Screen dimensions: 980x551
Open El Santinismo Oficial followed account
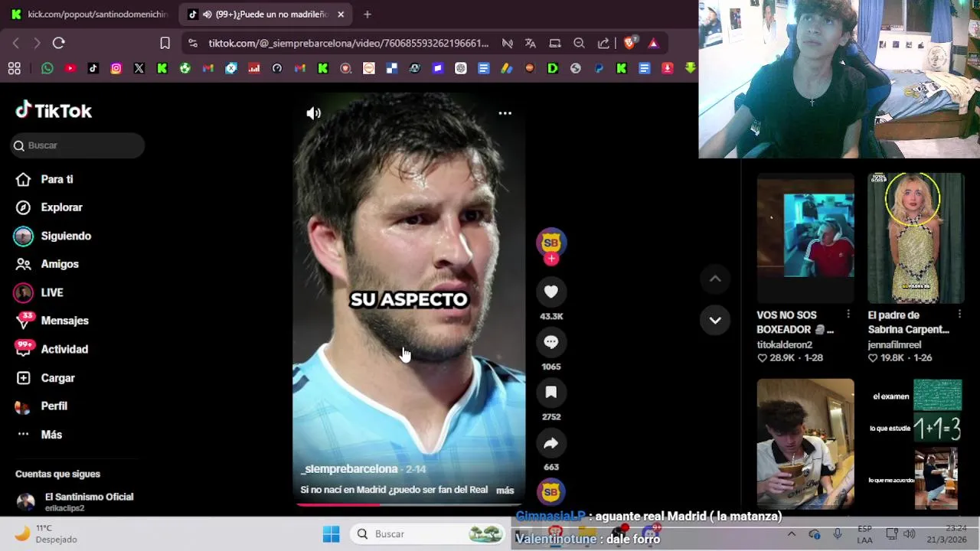(75, 502)
